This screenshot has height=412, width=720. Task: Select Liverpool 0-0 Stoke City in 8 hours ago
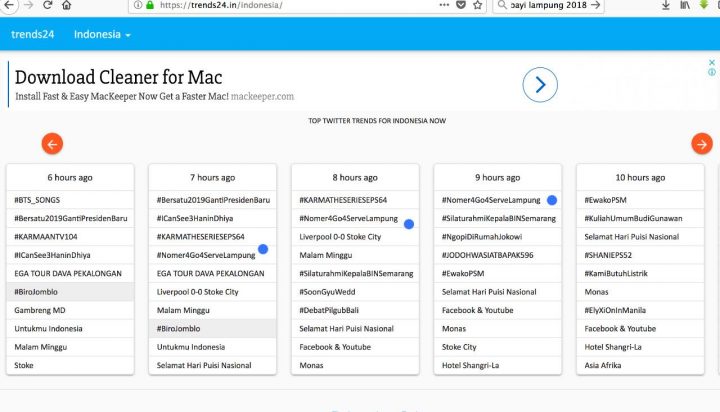tap(340, 237)
